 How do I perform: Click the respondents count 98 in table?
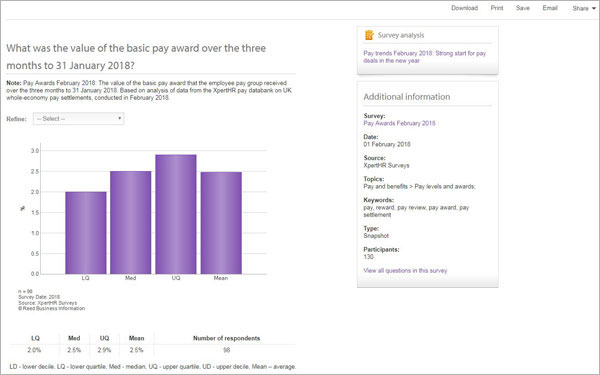[x=227, y=350]
